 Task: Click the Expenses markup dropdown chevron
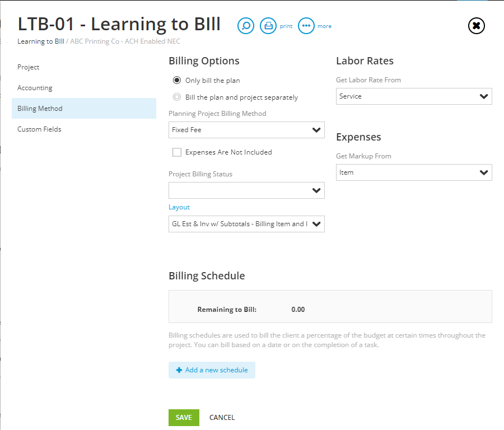pyautogui.click(x=484, y=172)
